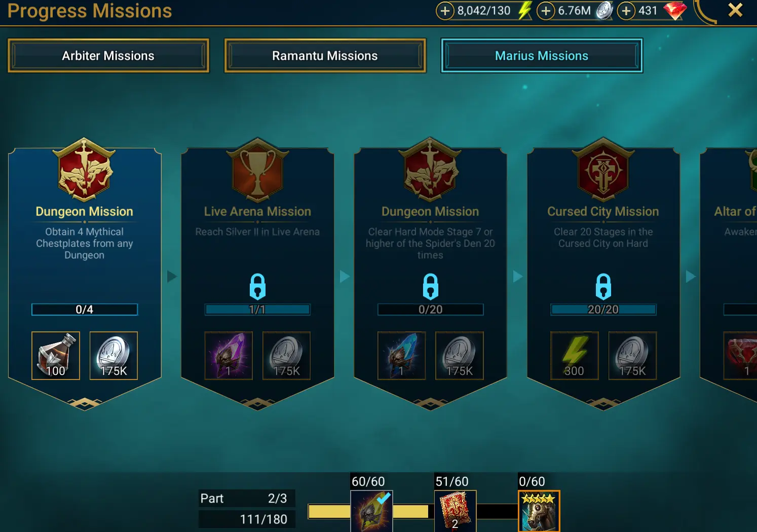The image size is (757, 532).
Task: Select the 0/60 four-star champion reward
Action: [x=539, y=511]
